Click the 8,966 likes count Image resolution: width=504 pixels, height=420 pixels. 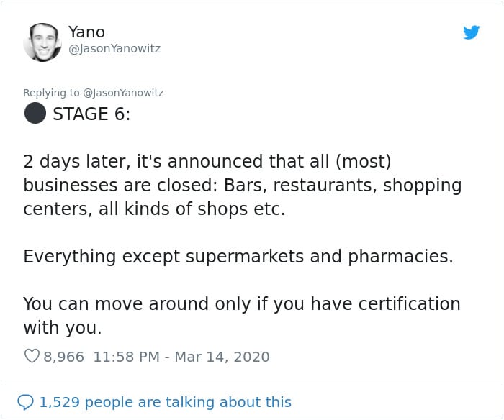tap(63, 357)
